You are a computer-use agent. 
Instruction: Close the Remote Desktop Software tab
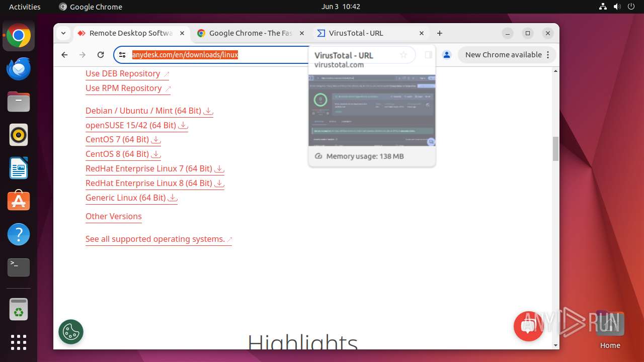tap(182, 33)
